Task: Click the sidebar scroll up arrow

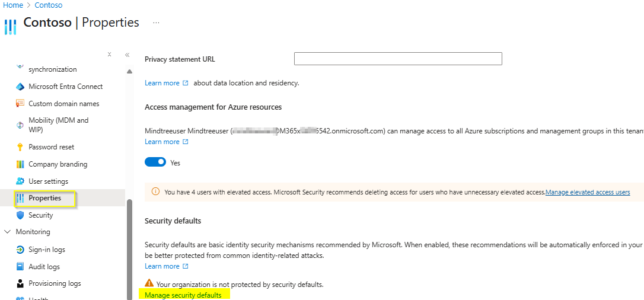Action: tap(130, 71)
